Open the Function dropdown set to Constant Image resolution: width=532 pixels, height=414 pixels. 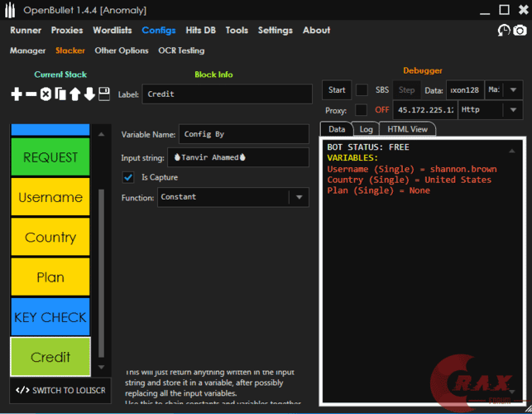point(299,197)
